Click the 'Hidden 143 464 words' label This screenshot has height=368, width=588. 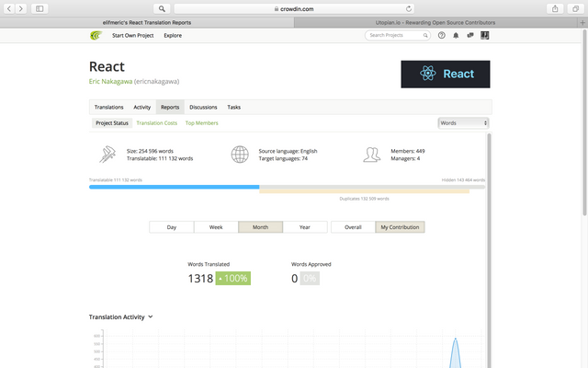(463, 180)
